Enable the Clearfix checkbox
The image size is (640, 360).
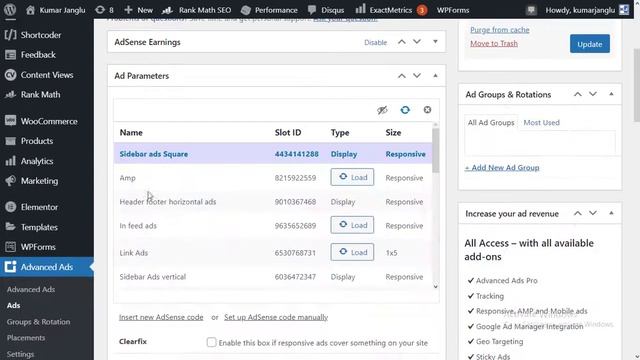tap(211, 342)
